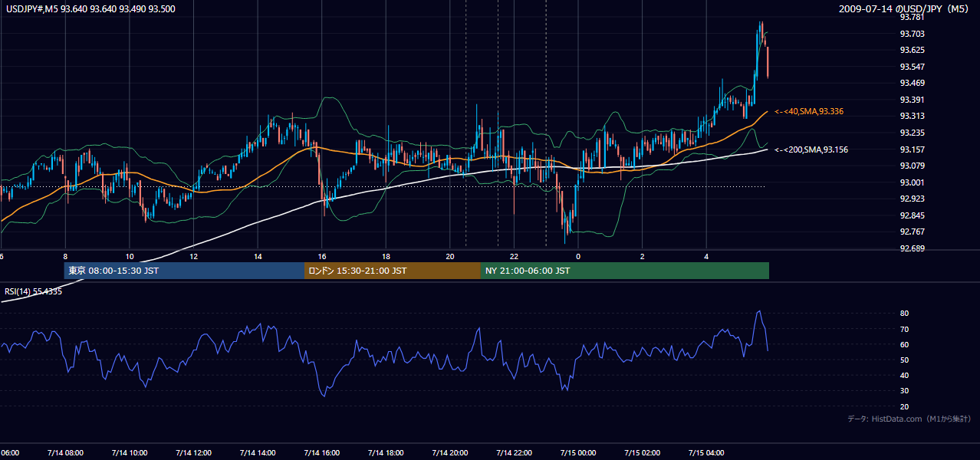Click price level 92.845 on the axis

912,215
